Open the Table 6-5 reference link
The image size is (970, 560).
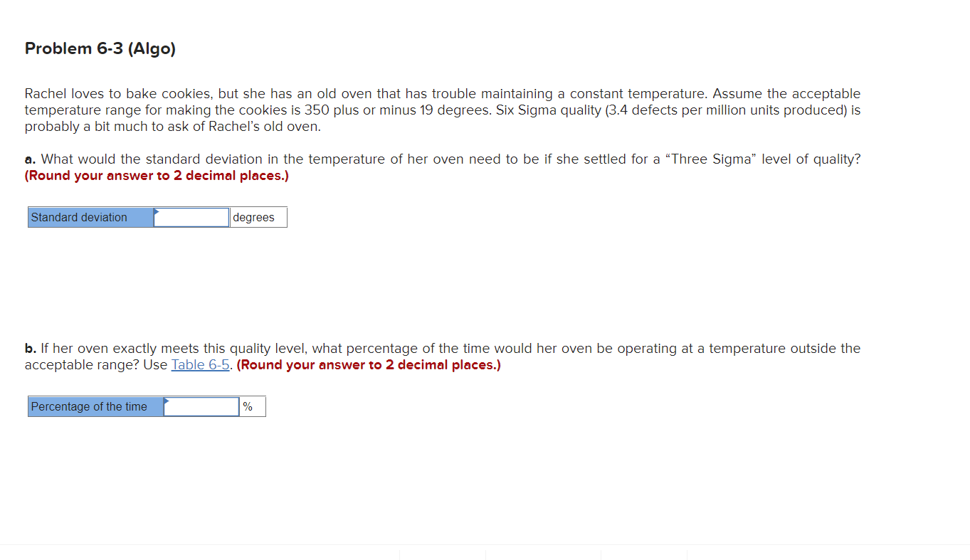200,364
